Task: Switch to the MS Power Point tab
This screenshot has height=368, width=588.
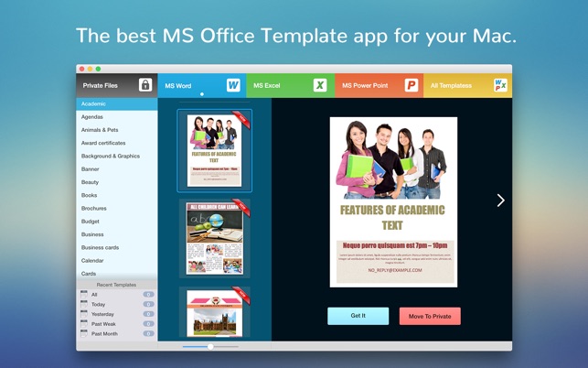Action: [380, 85]
